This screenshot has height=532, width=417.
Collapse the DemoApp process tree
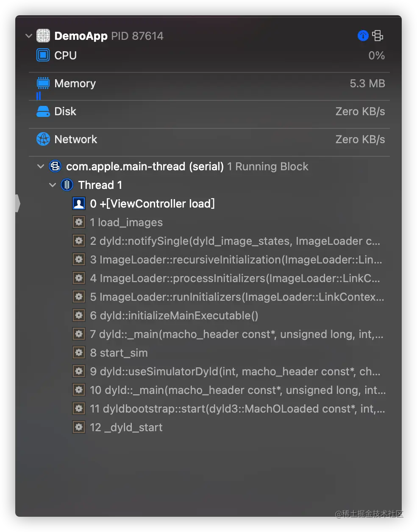pyautogui.click(x=29, y=36)
